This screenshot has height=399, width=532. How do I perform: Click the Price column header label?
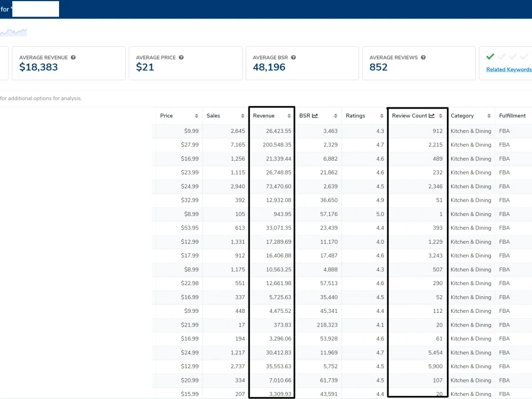click(x=166, y=115)
